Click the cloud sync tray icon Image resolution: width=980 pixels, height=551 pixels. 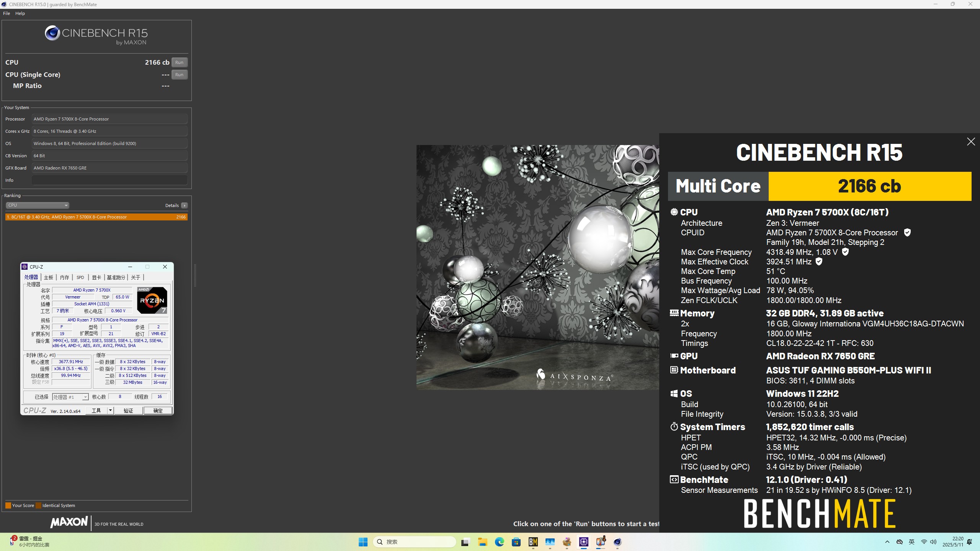tap(900, 542)
